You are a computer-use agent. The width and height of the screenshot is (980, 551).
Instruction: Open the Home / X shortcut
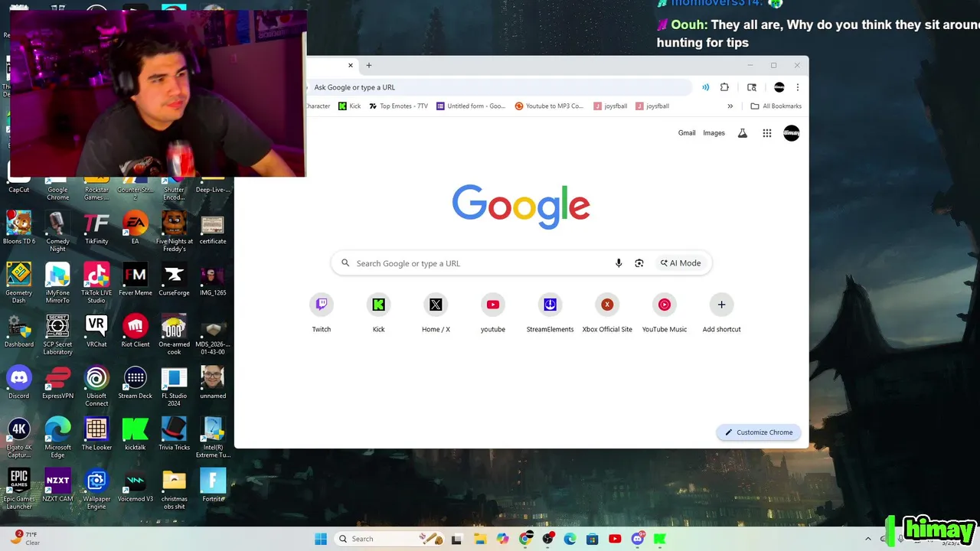click(x=436, y=305)
